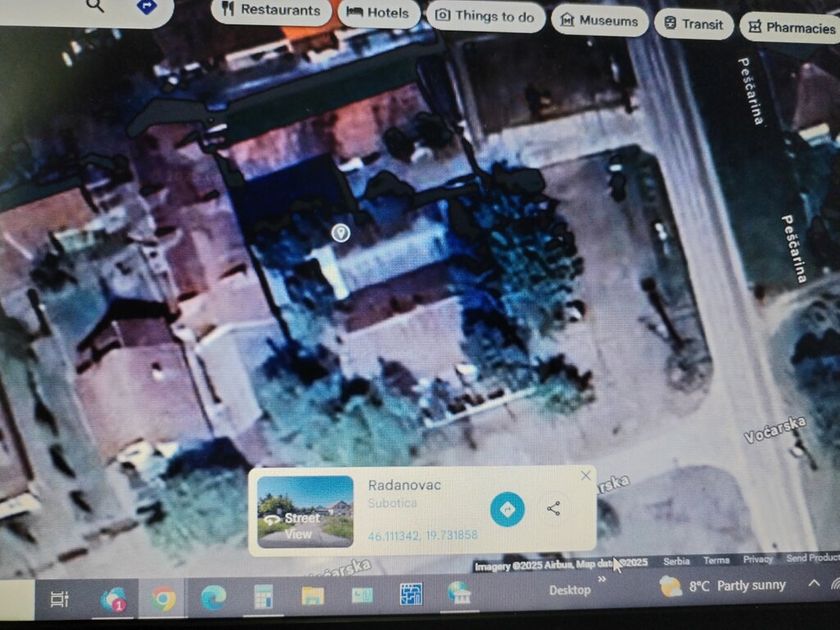Open Google Chrome from the taskbar
This screenshot has height=630, width=840.
(x=163, y=599)
